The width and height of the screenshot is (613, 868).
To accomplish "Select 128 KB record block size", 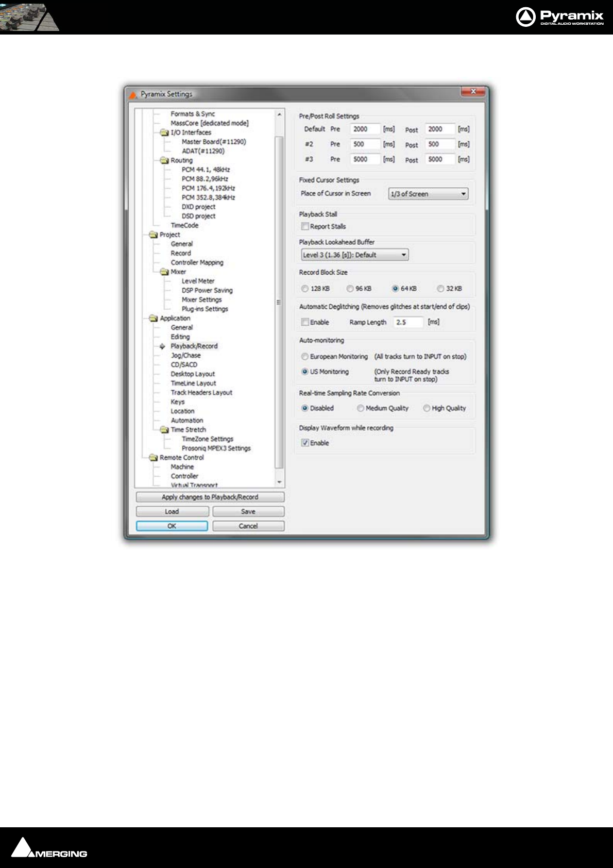I will click(305, 289).
